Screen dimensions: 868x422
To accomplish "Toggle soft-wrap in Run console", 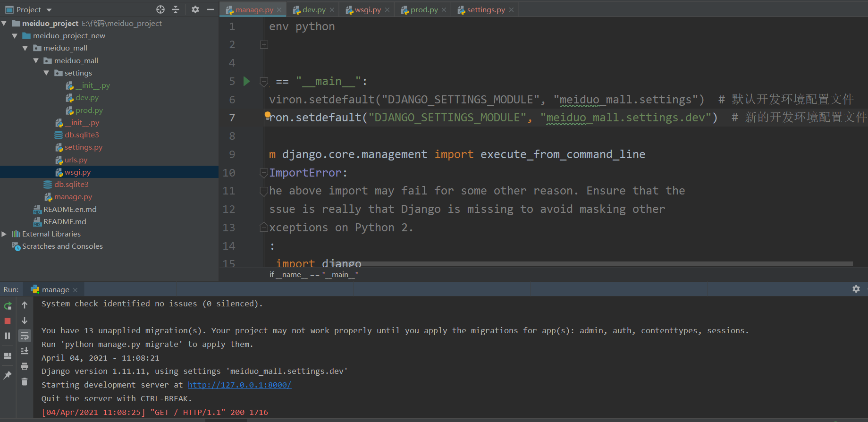I will (25, 336).
